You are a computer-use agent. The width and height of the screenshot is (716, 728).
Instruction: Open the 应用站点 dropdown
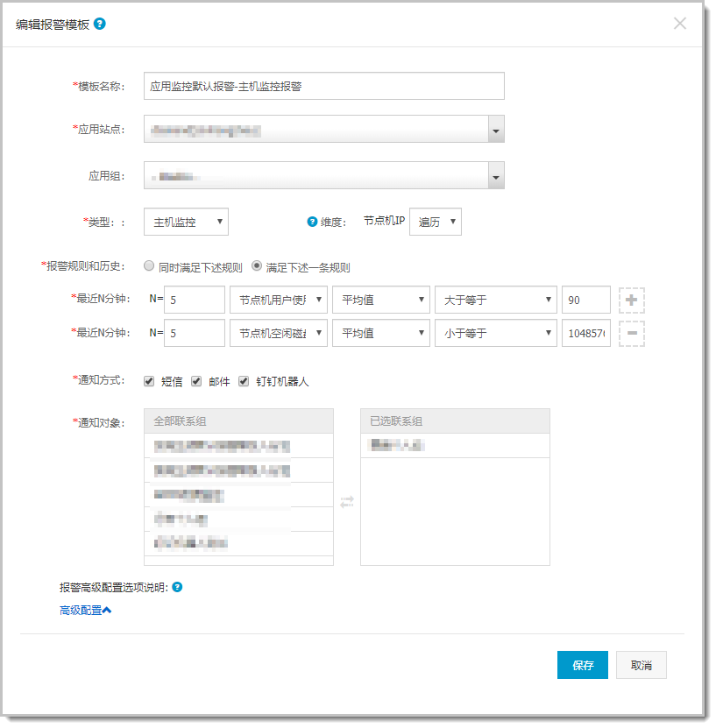click(x=324, y=129)
